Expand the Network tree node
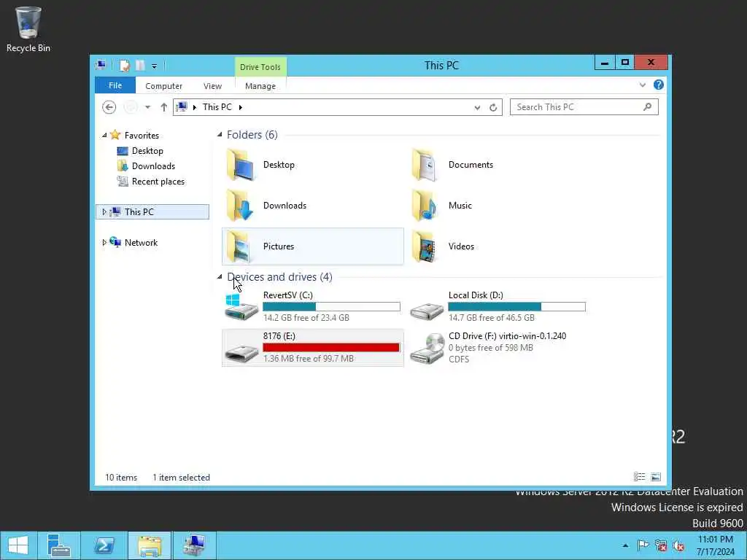This screenshot has width=747, height=560. coord(104,242)
